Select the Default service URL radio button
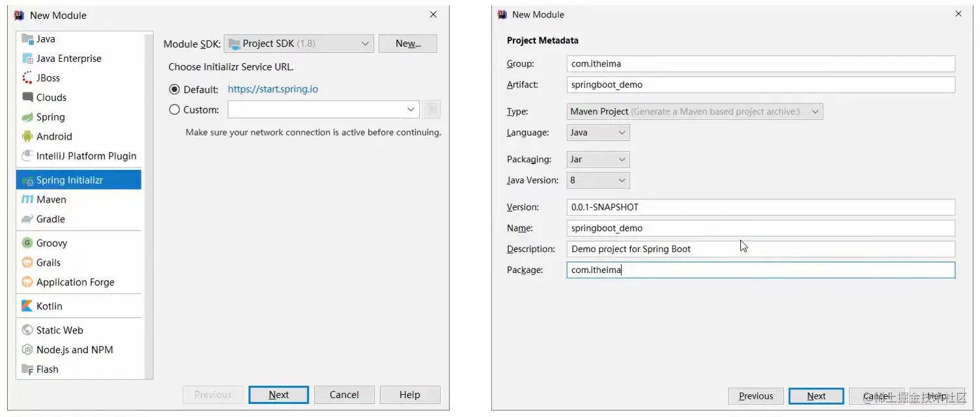This screenshot has height=417, width=980. [174, 89]
